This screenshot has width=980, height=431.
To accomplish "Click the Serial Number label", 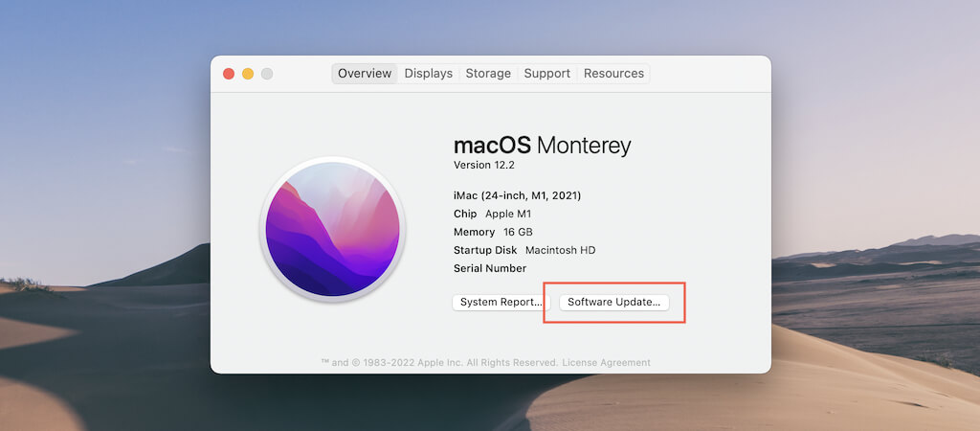I will tap(490, 268).
